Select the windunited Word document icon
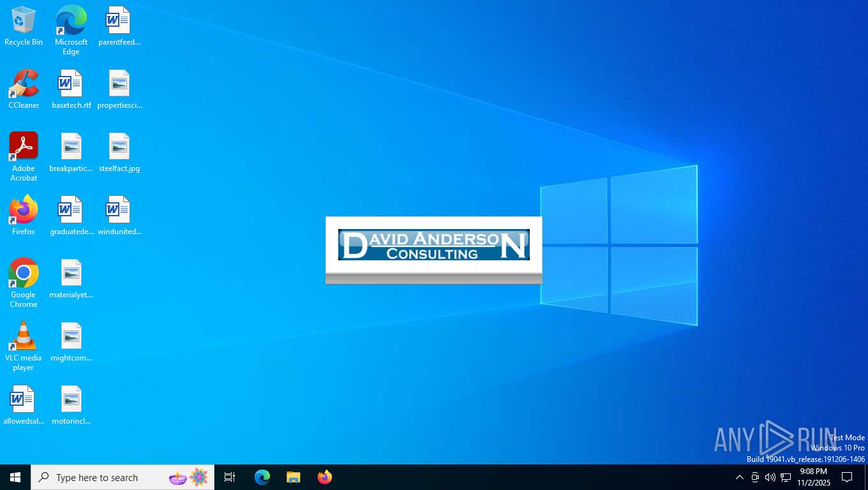 pyautogui.click(x=119, y=216)
